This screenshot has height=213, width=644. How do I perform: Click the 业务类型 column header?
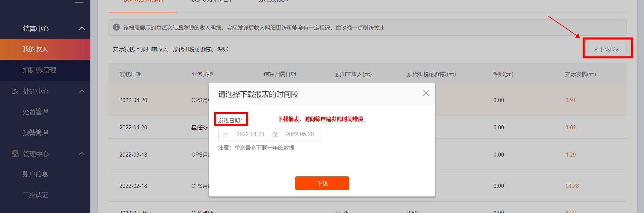pyautogui.click(x=202, y=74)
